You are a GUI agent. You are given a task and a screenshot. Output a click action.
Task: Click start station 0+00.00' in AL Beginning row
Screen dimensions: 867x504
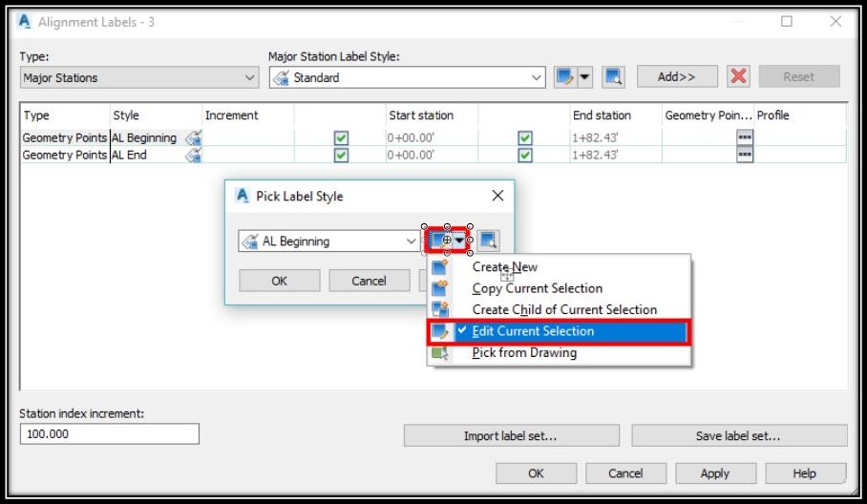[411, 138]
